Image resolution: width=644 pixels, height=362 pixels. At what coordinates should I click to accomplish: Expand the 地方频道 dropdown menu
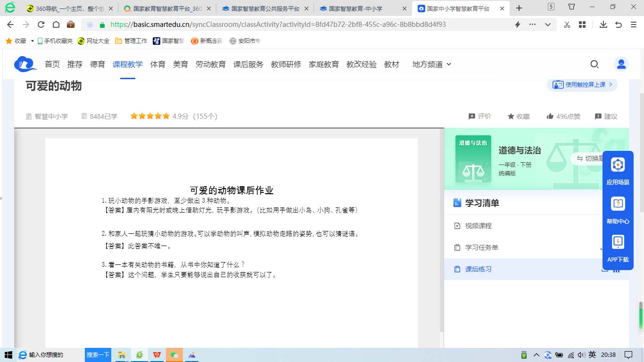tap(431, 64)
